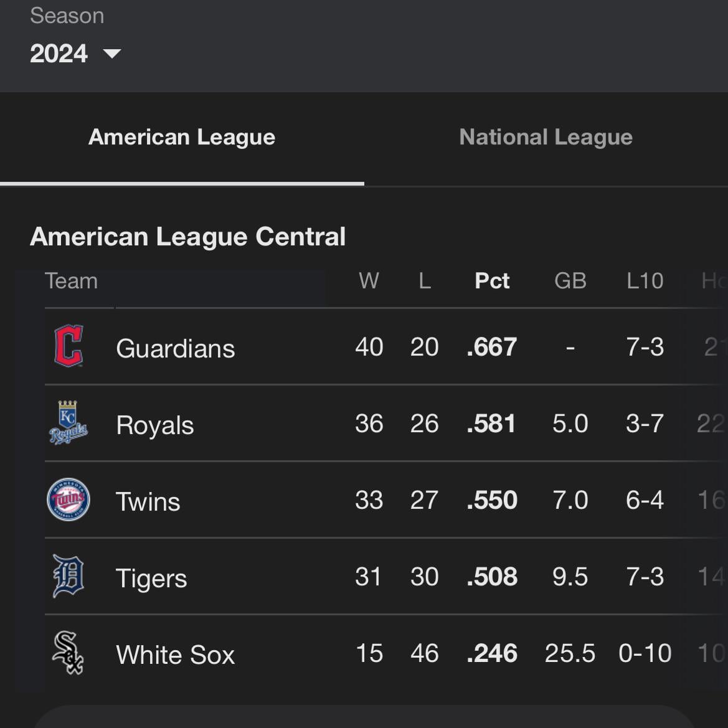Click the White Sox team logo
This screenshot has height=728, width=728.
pos(69,652)
